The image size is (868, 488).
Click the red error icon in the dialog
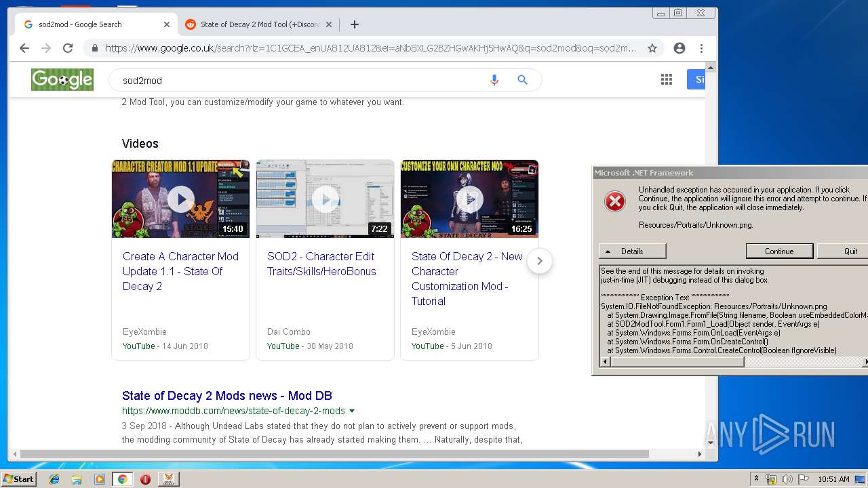615,201
